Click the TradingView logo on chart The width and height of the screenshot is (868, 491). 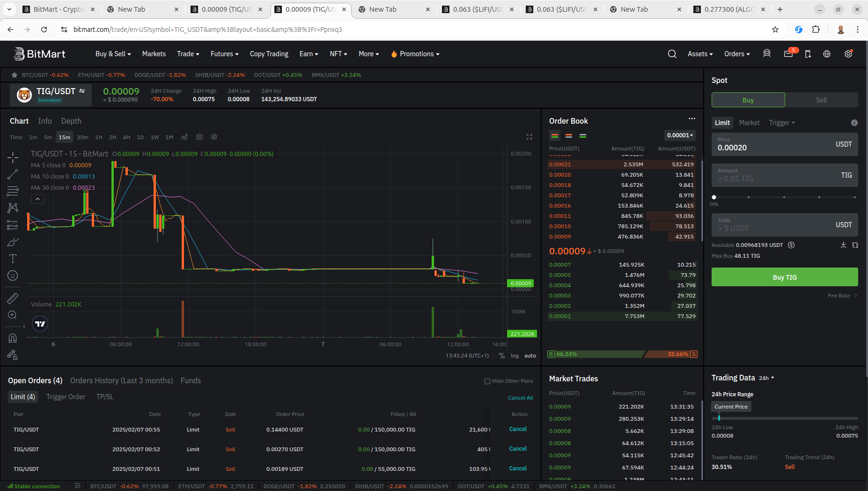40,324
